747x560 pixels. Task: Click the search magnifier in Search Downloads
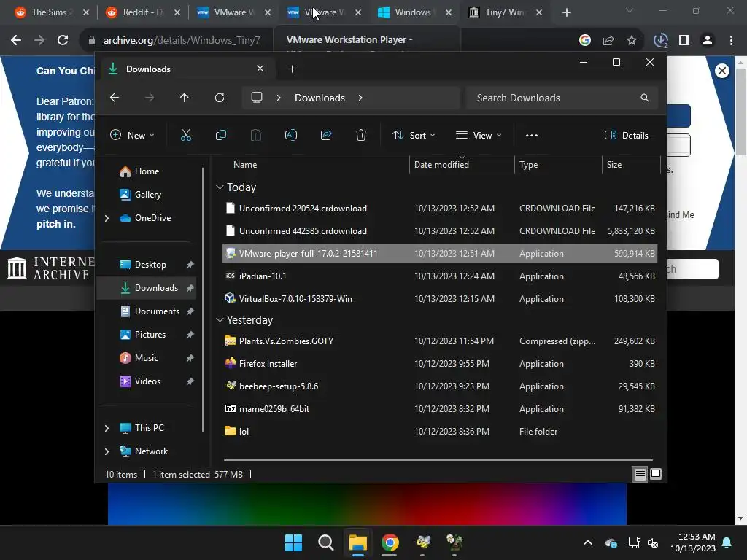(x=645, y=98)
